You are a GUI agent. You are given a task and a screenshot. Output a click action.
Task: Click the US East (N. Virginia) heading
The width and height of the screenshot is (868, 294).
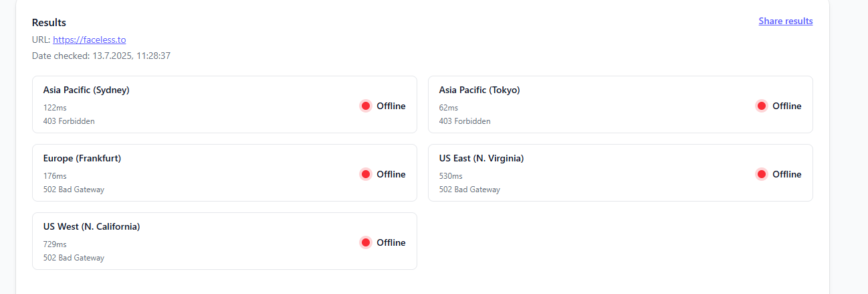tap(481, 158)
